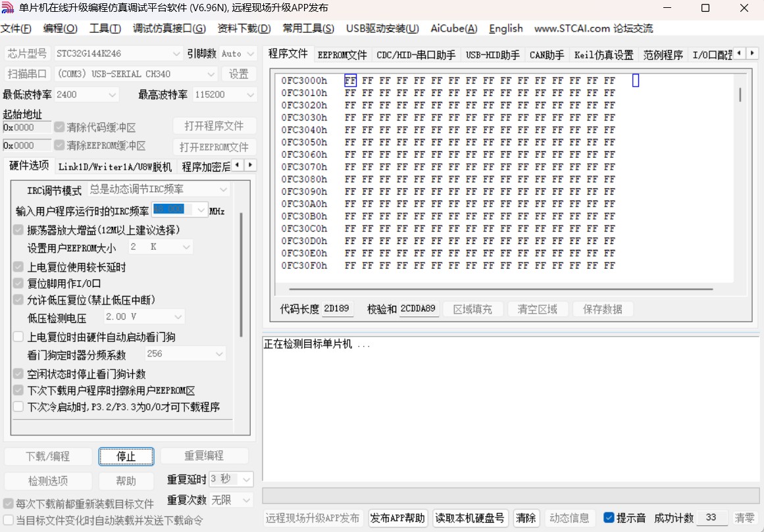
Task: Expand the 看门狗定时器分频系数 256 dropdown
Action: point(218,354)
